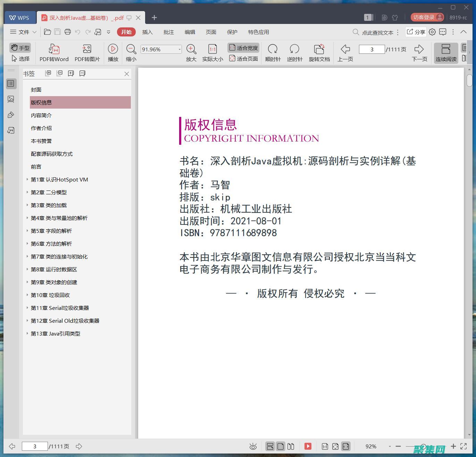Expand 第1章 认识HotSpot VM bookmark
This screenshot has height=457, width=476.
point(27,179)
